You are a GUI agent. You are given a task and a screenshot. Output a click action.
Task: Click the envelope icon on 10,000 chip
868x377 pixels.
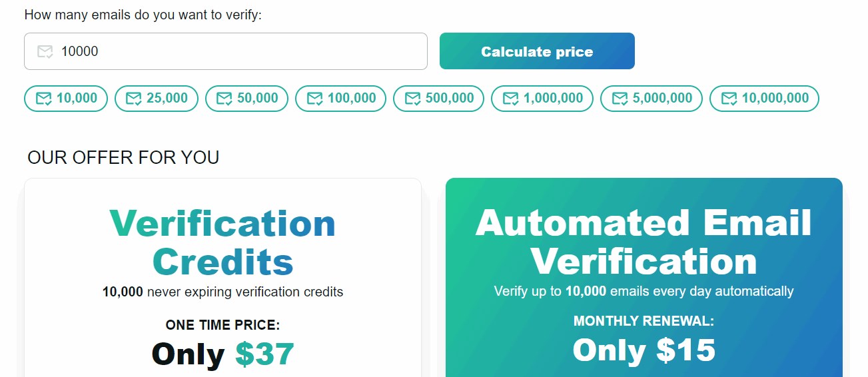[43, 99]
